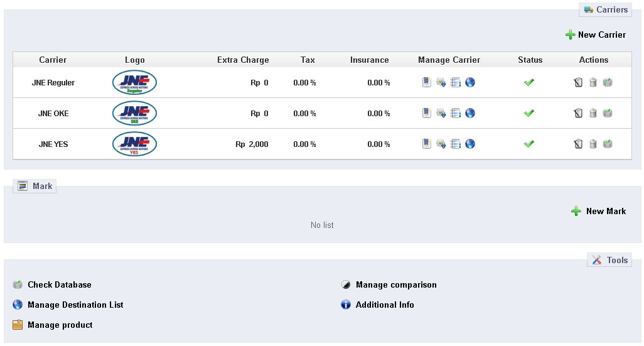Toggle the JNE YES status checkmark
644x346 pixels.
529,144
